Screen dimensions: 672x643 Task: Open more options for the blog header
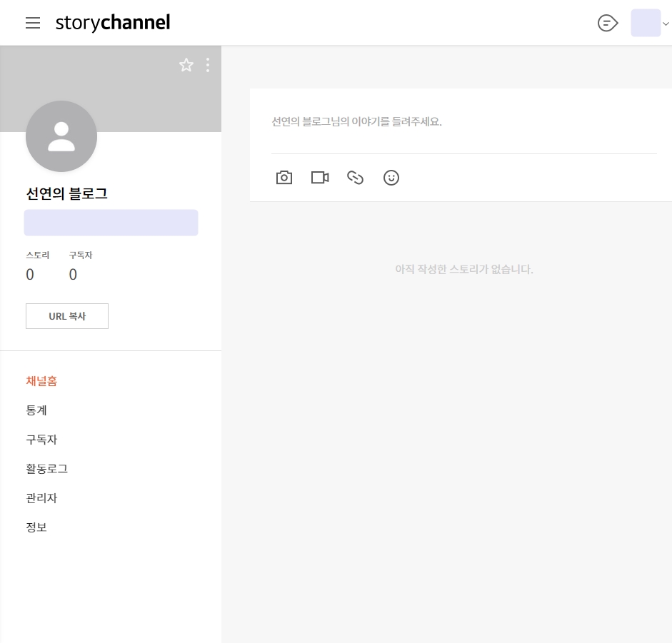click(x=208, y=65)
